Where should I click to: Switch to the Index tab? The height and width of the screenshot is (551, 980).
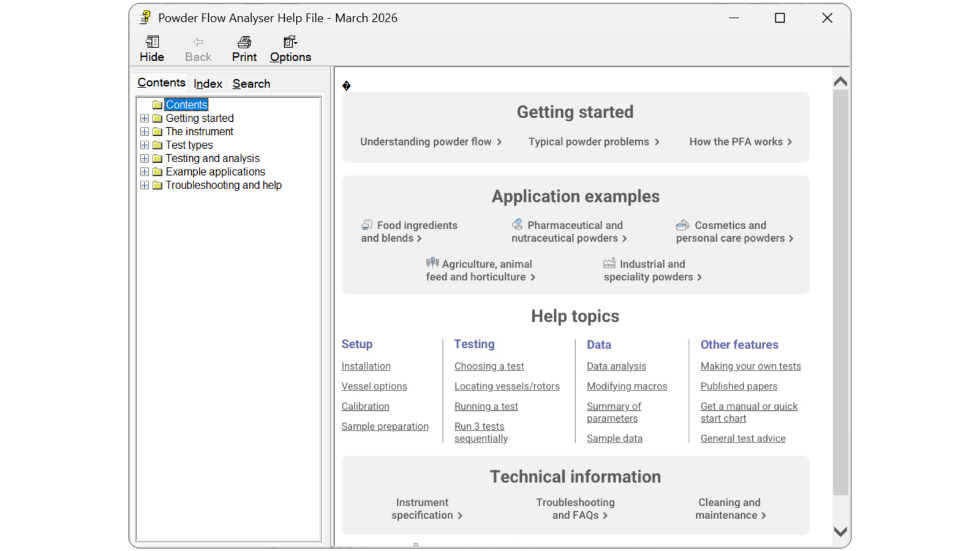[208, 84]
